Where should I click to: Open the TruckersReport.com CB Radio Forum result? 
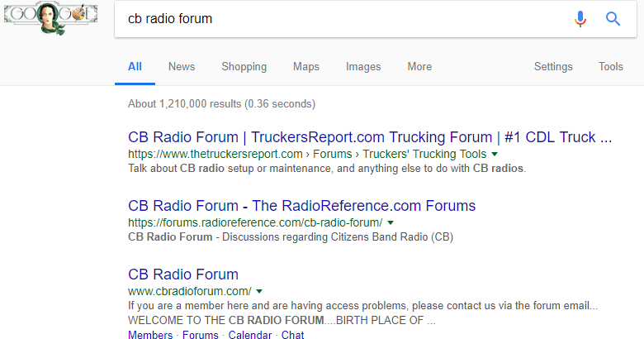370,137
